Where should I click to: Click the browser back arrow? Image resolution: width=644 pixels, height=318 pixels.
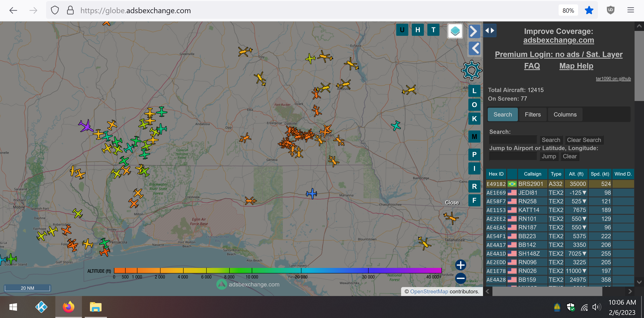pyautogui.click(x=13, y=11)
